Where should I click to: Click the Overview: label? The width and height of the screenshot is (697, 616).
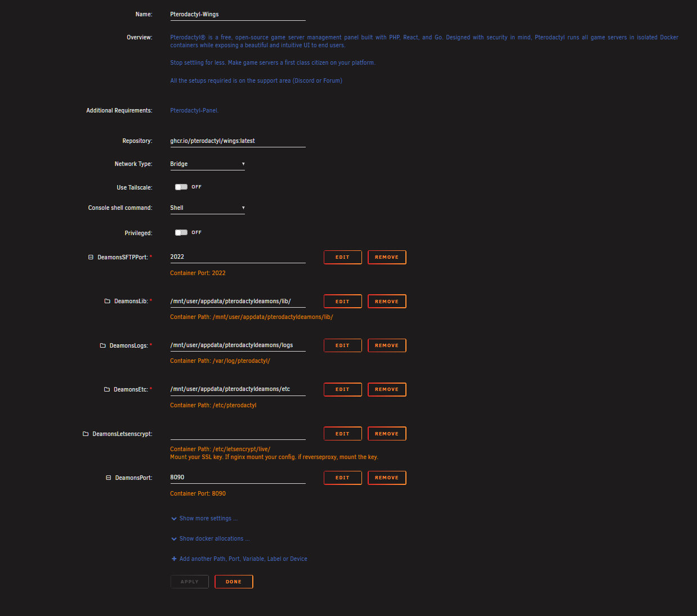[140, 37]
